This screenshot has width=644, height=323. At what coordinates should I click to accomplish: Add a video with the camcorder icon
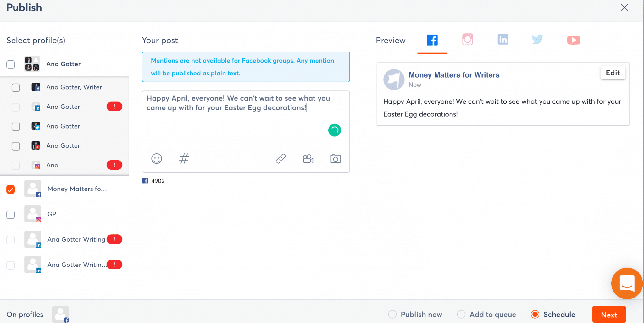click(x=308, y=159)
